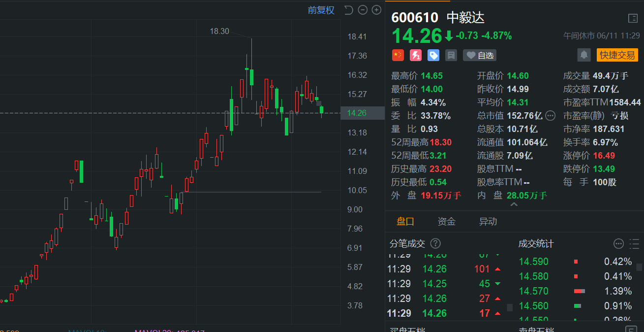Click the help icon beside 分笔成交

(x=435, y=243)
